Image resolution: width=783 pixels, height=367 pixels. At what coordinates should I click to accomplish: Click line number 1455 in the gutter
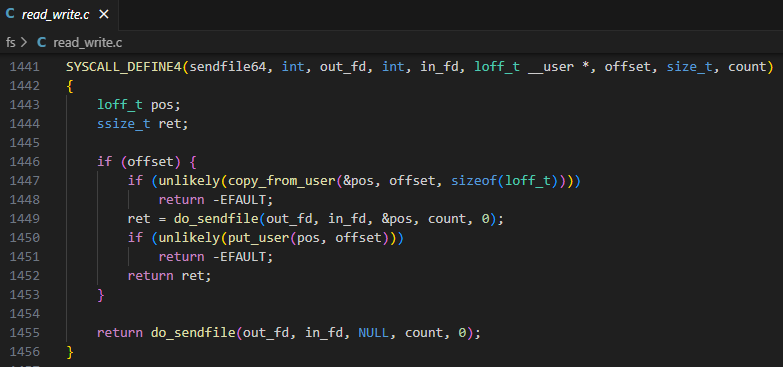pos(24,333)
